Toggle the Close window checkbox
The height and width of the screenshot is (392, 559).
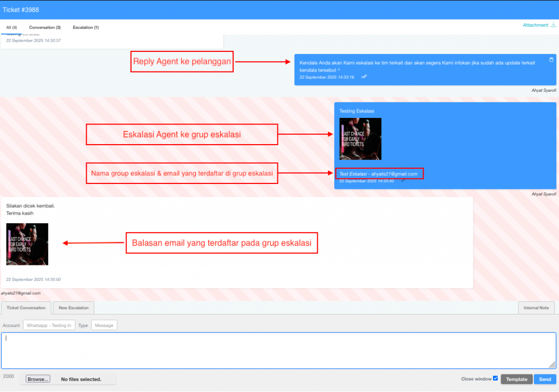click(x=495, y=378)
